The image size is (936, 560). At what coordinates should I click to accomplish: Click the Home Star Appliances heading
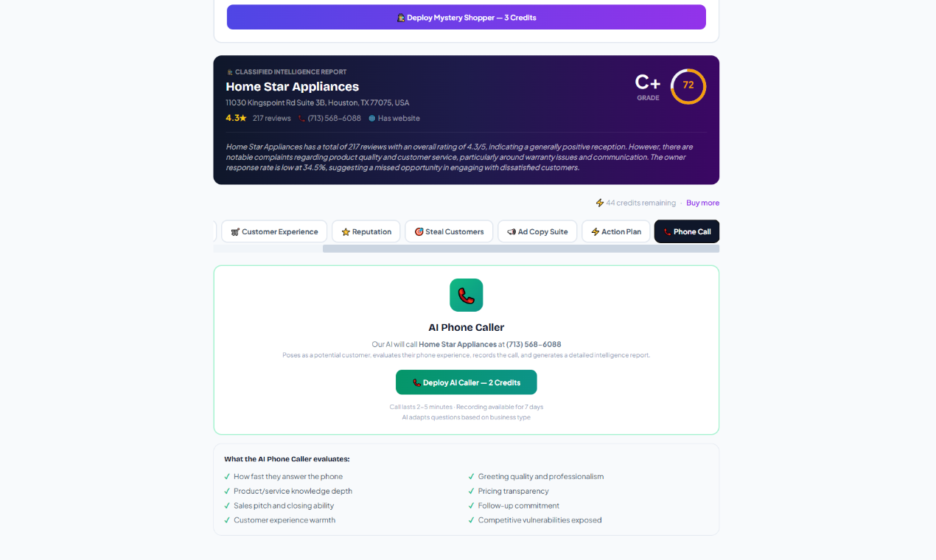293,87
